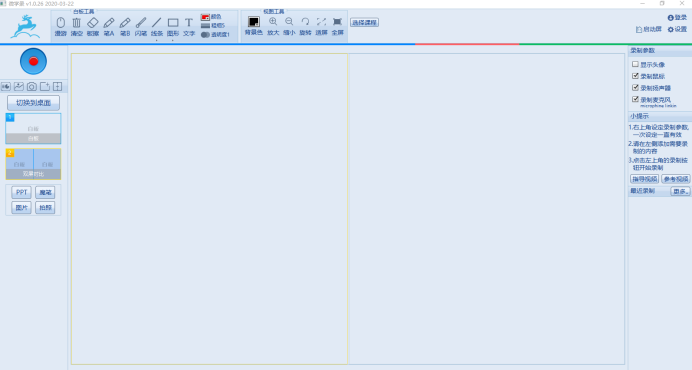Screen dimensions: 692x370
Task: Select the eraser tool
Action: click(x=93, y=26)
